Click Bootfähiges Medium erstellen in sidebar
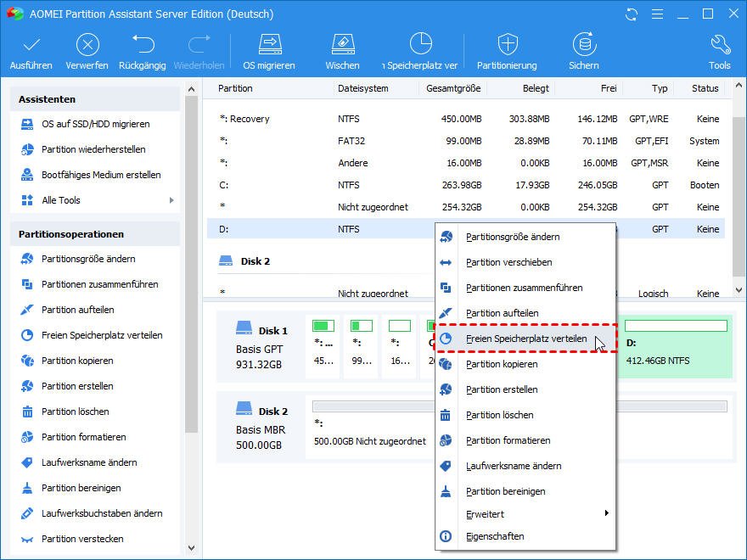This screenshot has width=747, height=560. (100, 175)
